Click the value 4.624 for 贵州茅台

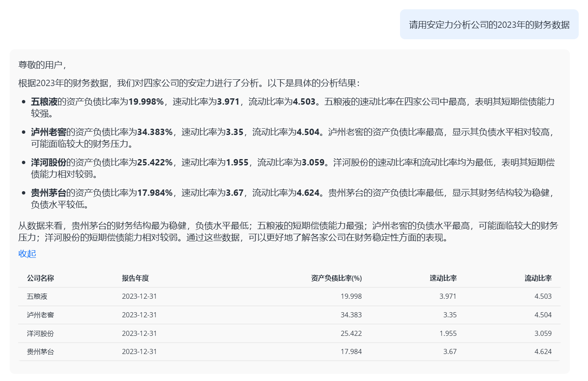pyautogui.click(x=544, y=351)
